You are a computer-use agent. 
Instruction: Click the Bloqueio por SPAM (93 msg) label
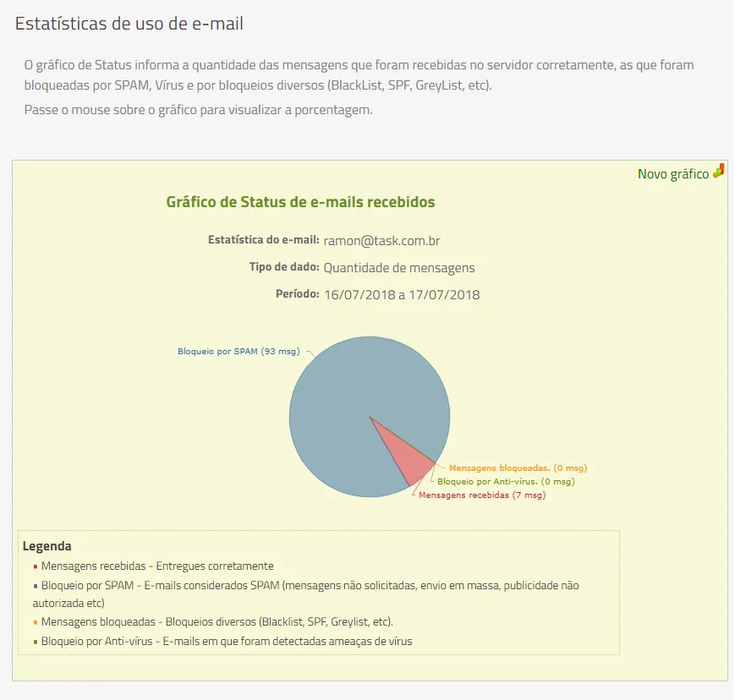coord(239,352)
